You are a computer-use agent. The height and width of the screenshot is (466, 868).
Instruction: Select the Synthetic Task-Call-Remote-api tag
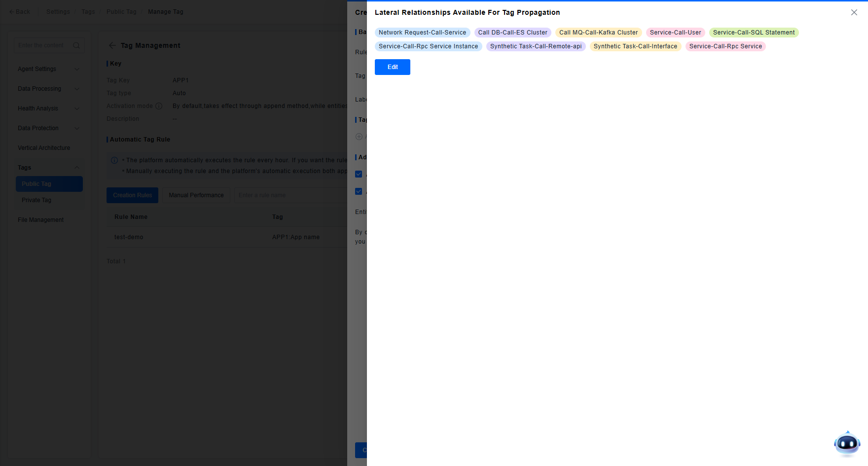pos(536,46)
